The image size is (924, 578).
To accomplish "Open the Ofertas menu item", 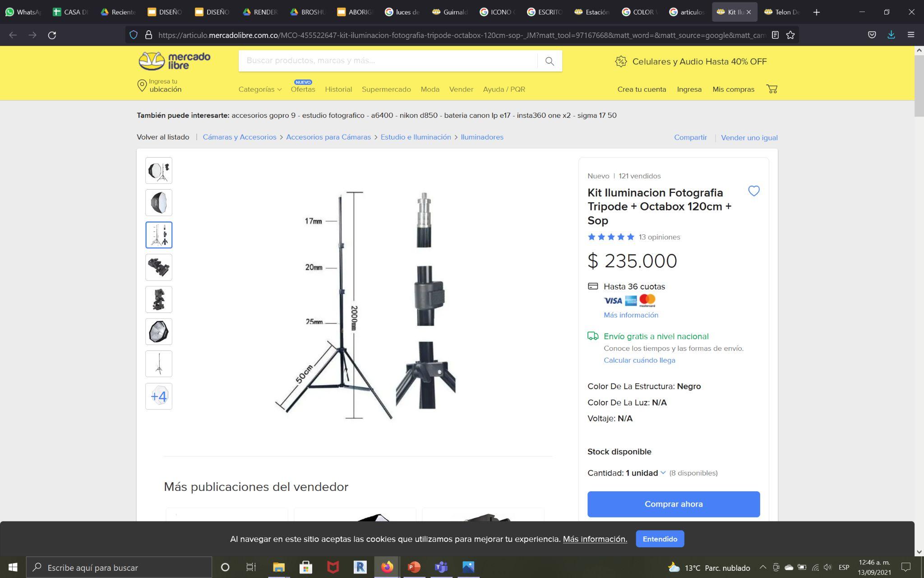I will [303, 89].
